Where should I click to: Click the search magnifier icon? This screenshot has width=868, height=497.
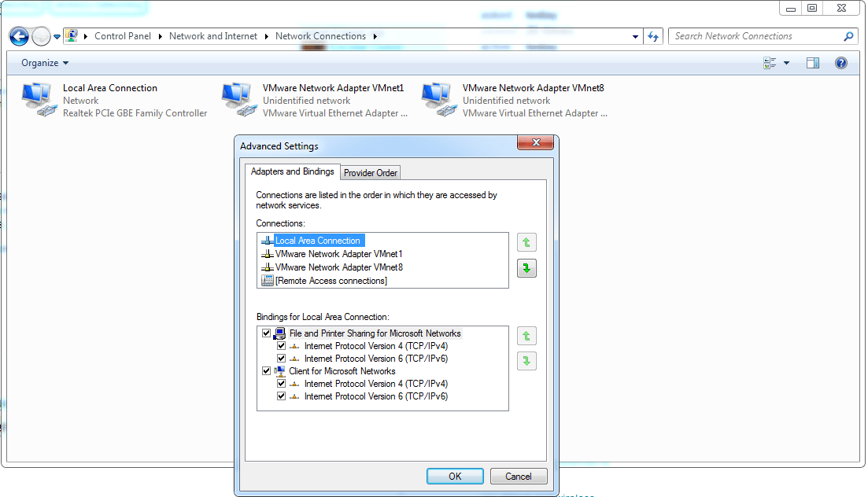(x=848, y=36)
